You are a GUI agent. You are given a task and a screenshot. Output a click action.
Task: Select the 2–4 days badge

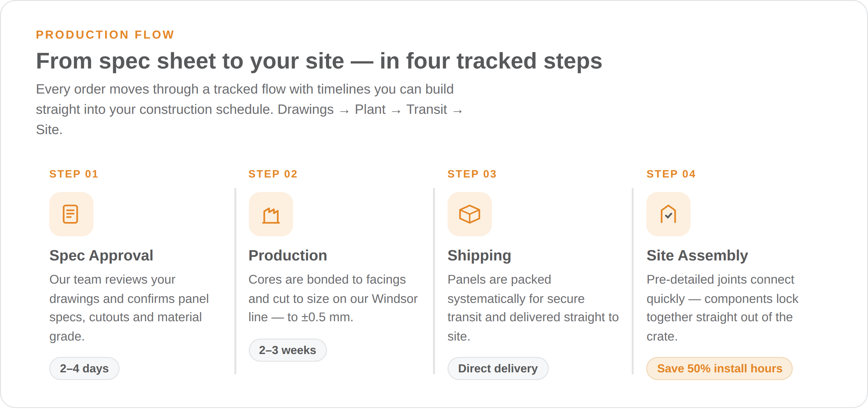pyautogui.click(x=84, y=368)
